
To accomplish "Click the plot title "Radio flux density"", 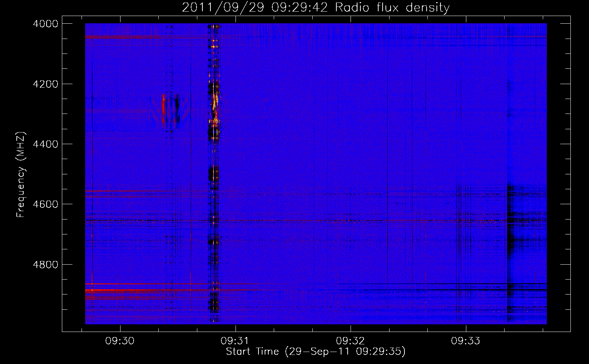I will tap(392, 8).
